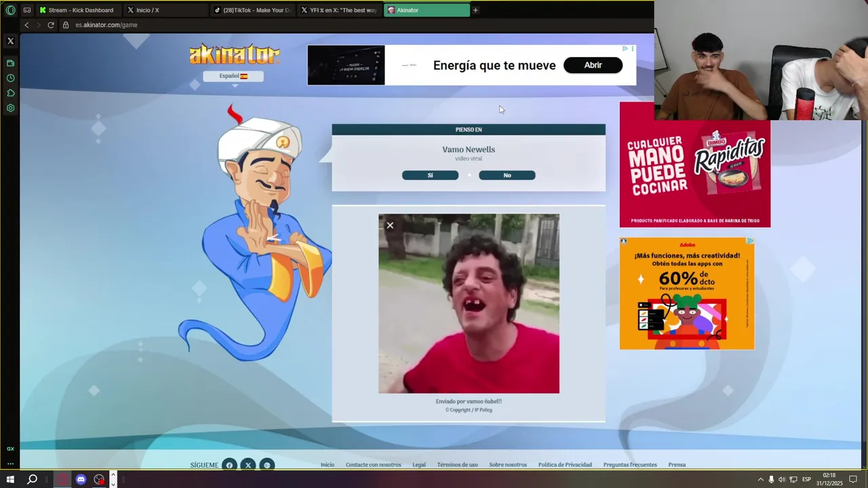Click the taskbar clock showing 02:18
Screen dimensions: 868x488
[829, 479]
